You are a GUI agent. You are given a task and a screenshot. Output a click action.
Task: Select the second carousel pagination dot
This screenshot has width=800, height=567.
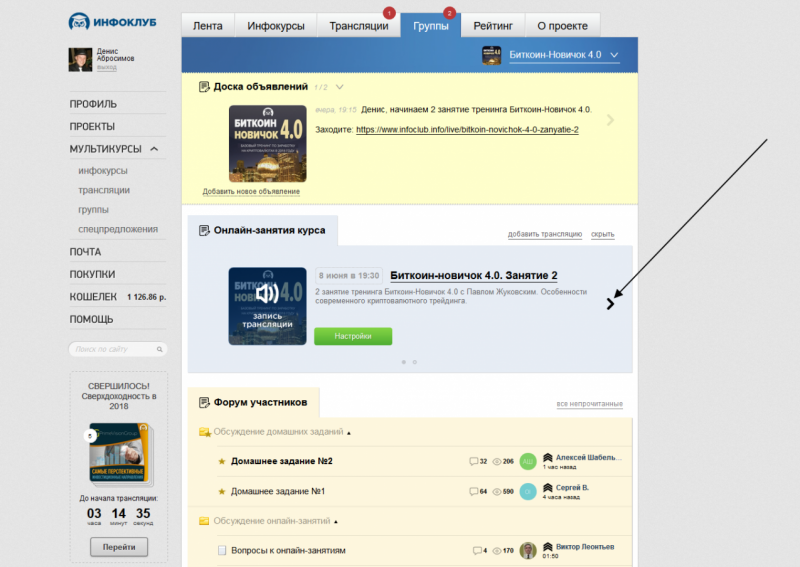(x=415, y=362)
